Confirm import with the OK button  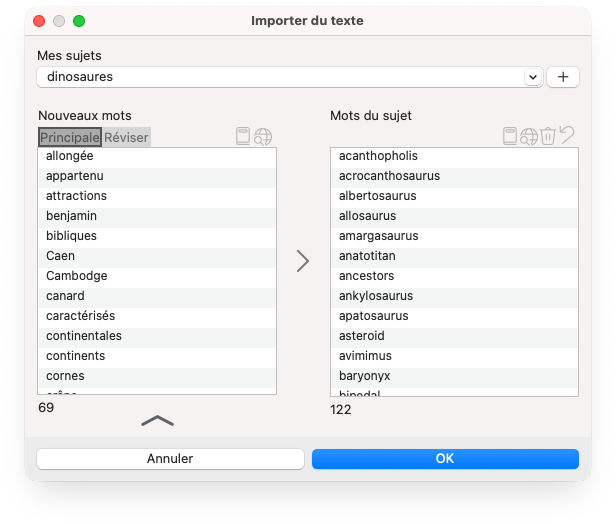pyautogui.click(x=445, y=459)
